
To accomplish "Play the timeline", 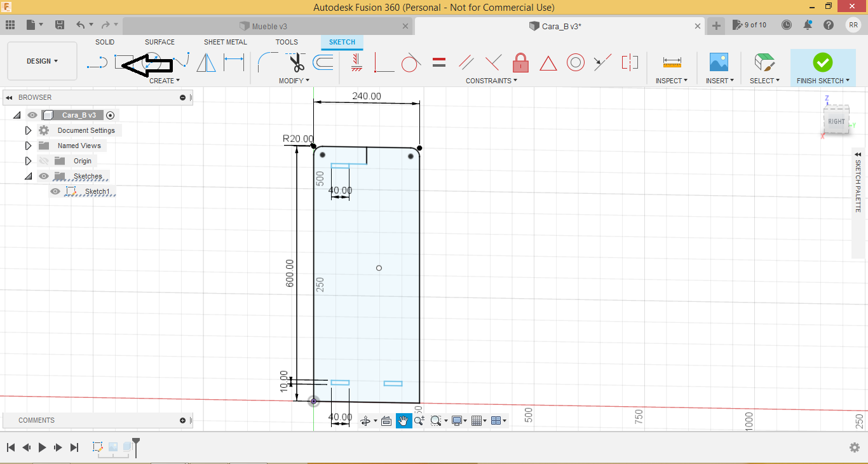I will pyautogui.click(x=42, y=447).
